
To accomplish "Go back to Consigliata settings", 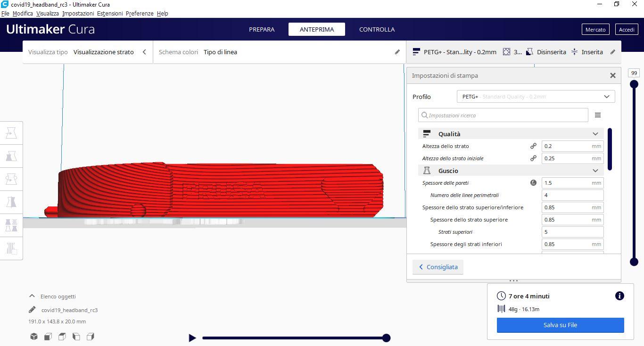I will tap(438, 267).
